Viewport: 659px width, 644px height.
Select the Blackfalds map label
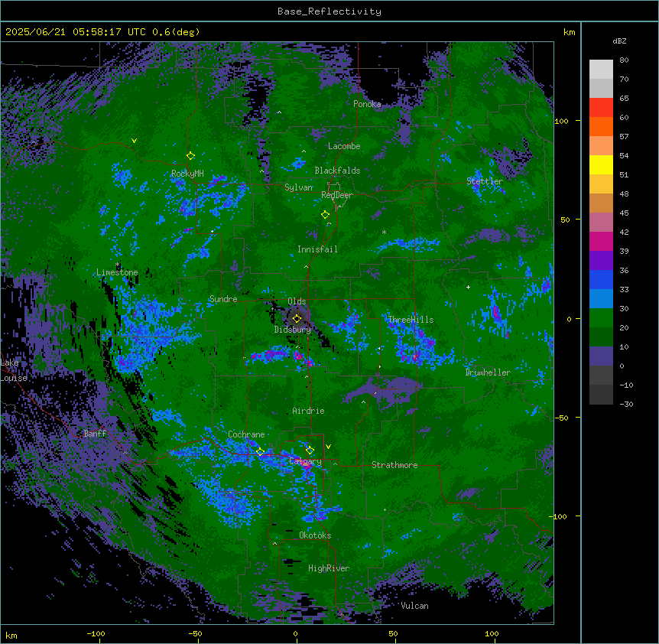pos(337,171)
